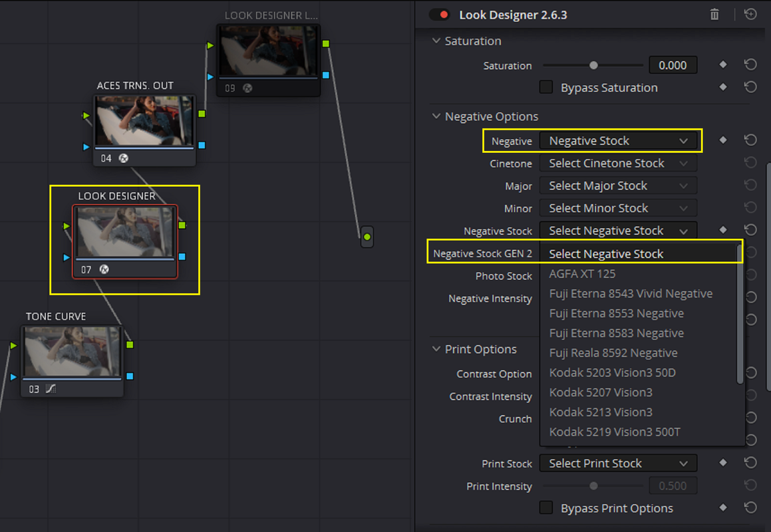Choose Fuji Eterna 8543 Vivid Negative
The height and width of the screenshot is (532, 771).
pos(638,293)
